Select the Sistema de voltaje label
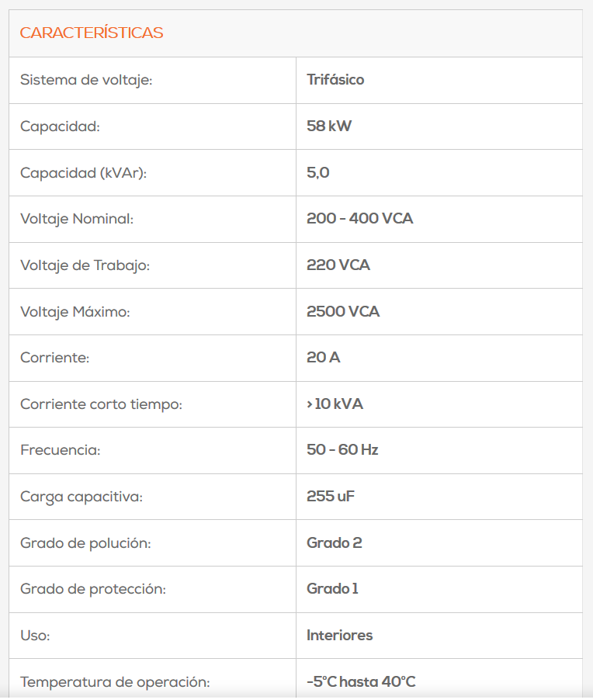This screenshot has width=593, height=700. pyautogui.click(x=86, y=80)
